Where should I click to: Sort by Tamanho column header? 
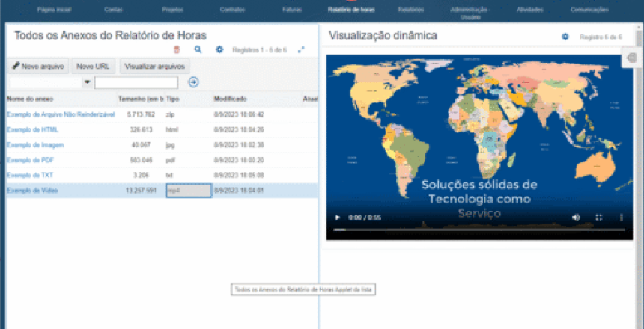[x=141, y=99]
